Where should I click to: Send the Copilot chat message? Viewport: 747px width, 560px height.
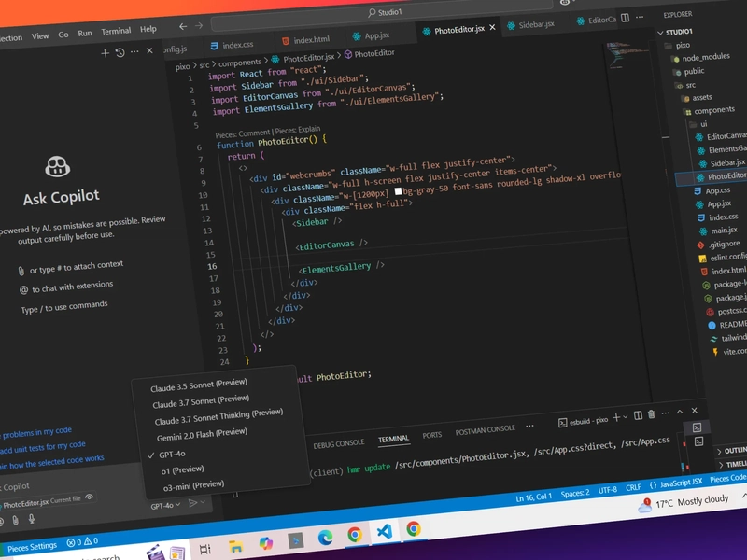pos(192,503)
